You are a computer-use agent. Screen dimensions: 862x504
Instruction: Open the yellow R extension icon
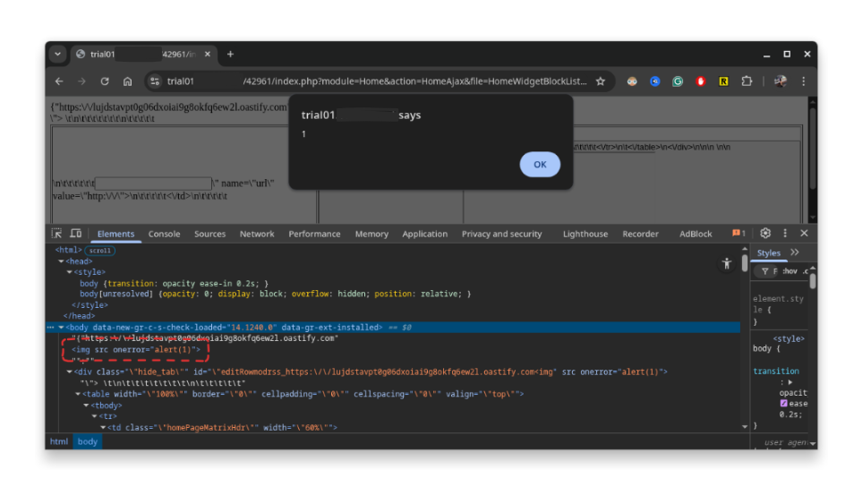point(723,81)
